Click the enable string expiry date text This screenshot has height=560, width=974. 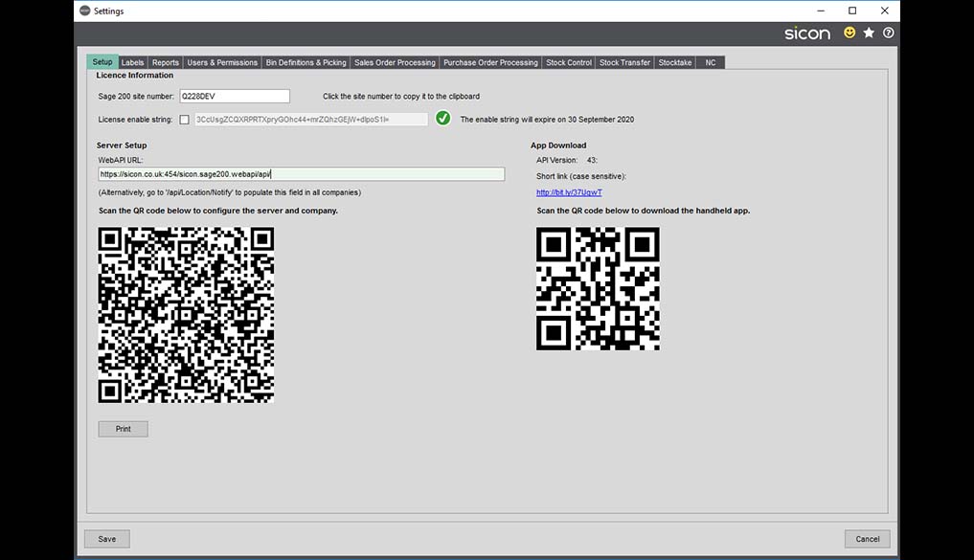click(x=547, y=120)
